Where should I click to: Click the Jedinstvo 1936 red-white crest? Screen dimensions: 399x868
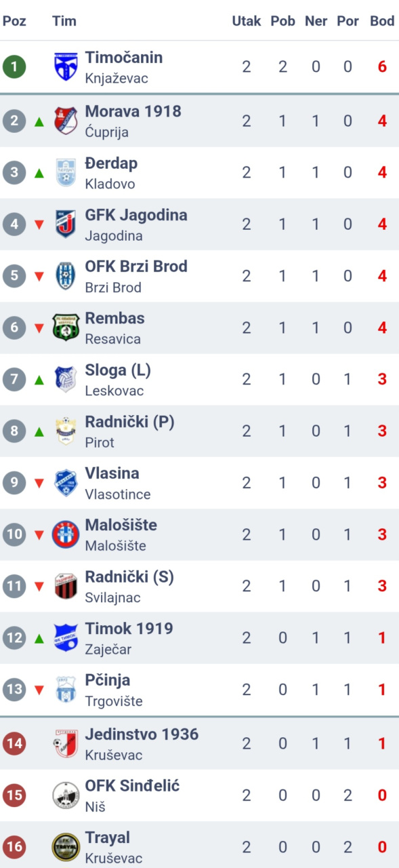pyautogui.click(x=66, y=743)
